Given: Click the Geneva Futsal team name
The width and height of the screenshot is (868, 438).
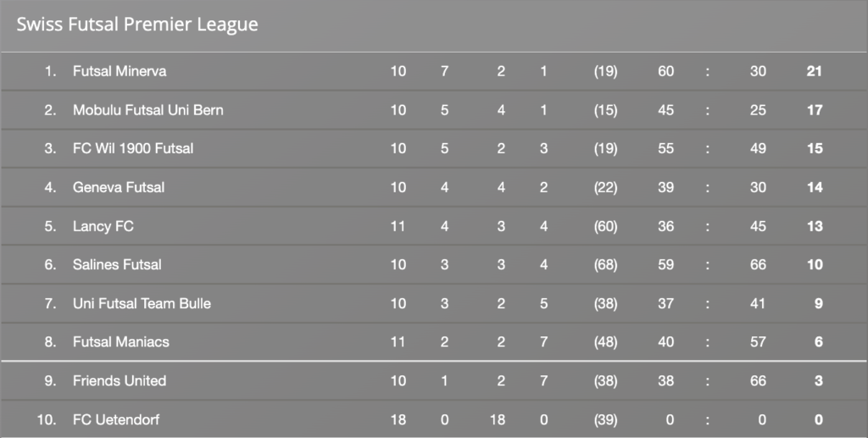Looking at the screenshot, I should [x=119, y=187].
